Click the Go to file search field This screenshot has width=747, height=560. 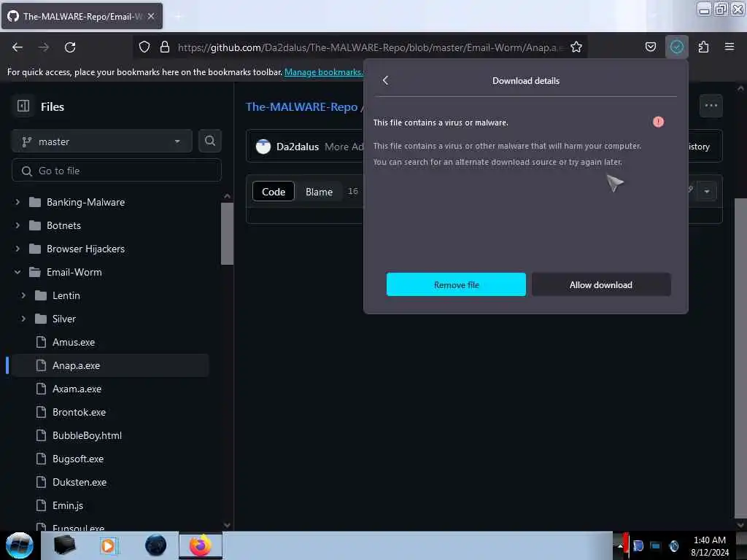click(x=116, y=171)
